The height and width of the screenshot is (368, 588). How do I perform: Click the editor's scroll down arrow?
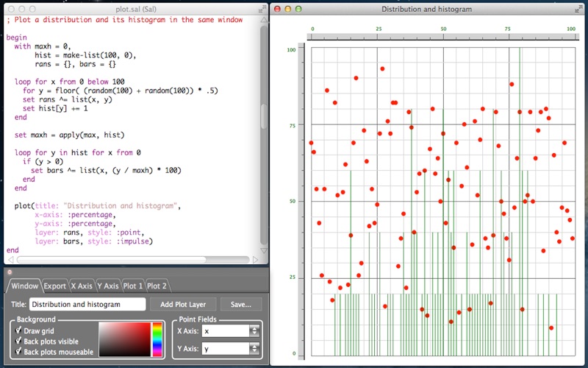point(264,250)
